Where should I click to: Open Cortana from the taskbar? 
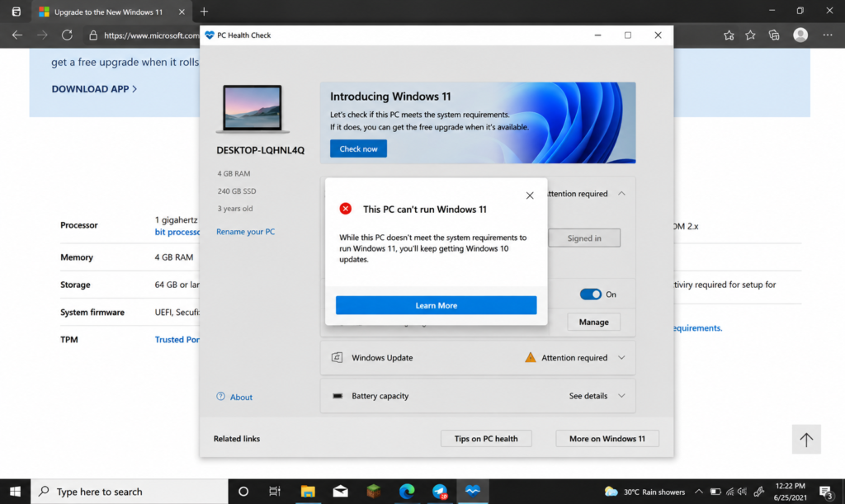pyautogui.click(x=243, y=492)
